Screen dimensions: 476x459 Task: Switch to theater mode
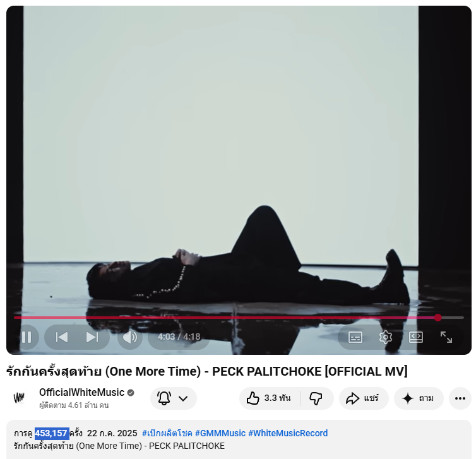coord(416,337)
